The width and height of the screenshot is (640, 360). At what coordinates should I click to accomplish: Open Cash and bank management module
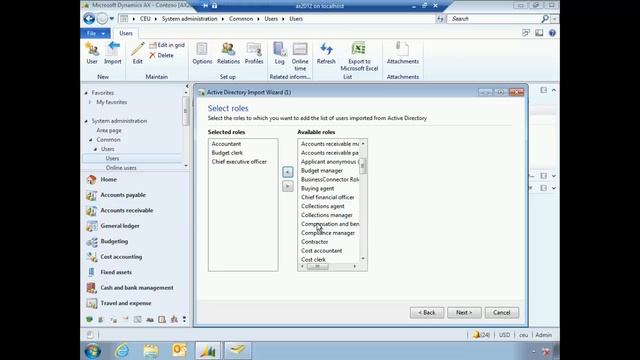137,288
